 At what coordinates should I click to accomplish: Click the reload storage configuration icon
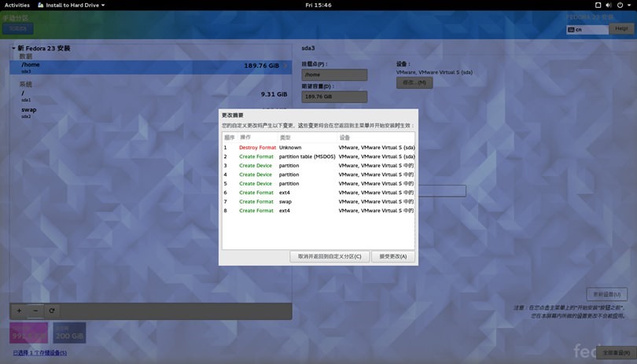coord(52,311)
